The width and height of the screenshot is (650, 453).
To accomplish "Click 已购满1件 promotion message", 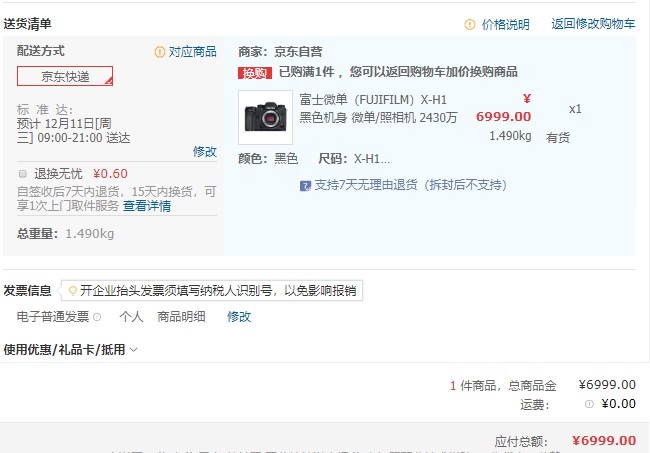I will pyautogui.click(x=398, y=72).
